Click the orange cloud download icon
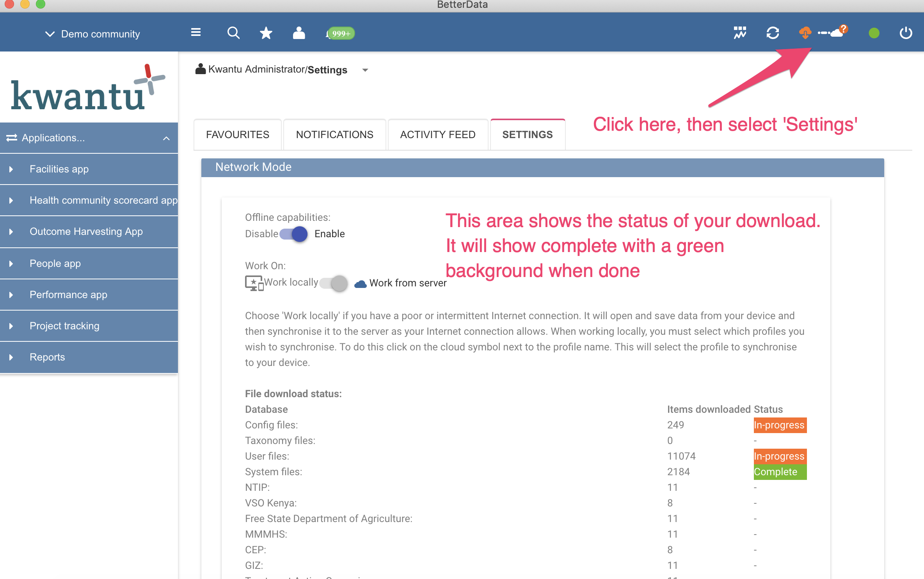This screenshot has width=924, height=579. (805, 33)
